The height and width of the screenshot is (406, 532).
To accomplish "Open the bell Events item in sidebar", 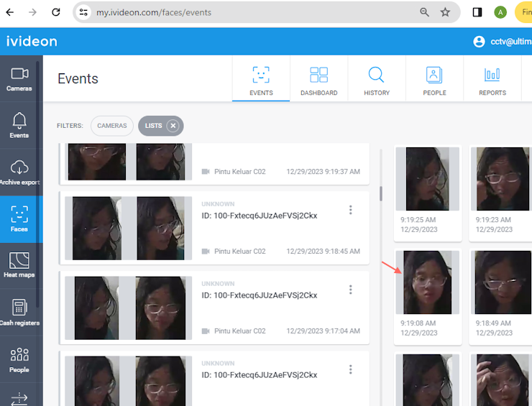I will [19, 126].
